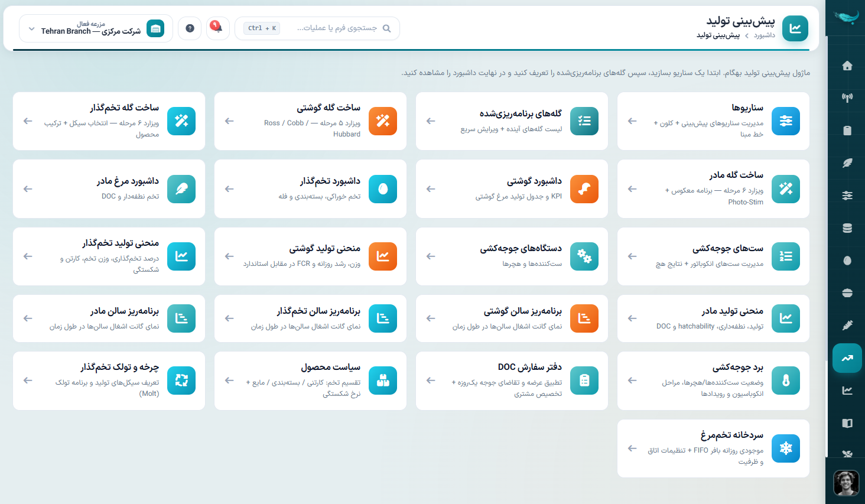This screenshot has height=504, width=865.
Task: Click the orange chart icon of منحنی تولید گوشتی
Action: [x=383, y=256]
